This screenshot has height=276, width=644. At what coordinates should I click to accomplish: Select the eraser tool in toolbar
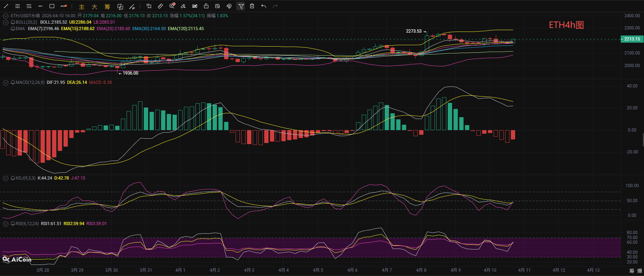click(183, 6)
